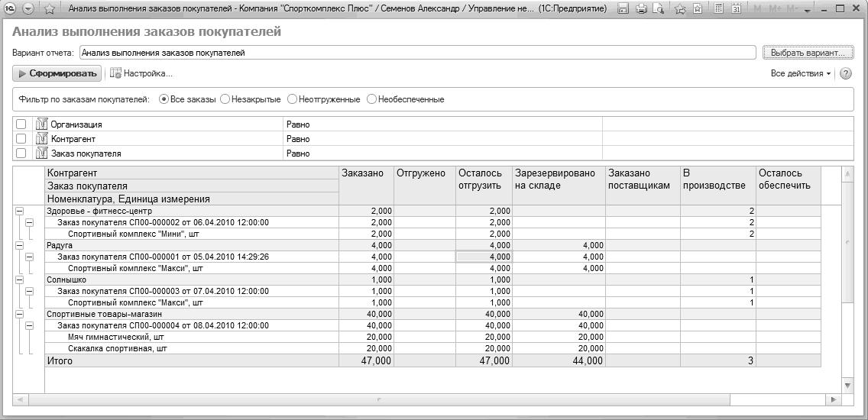Open the small title bar dropdown arrow

807,11
